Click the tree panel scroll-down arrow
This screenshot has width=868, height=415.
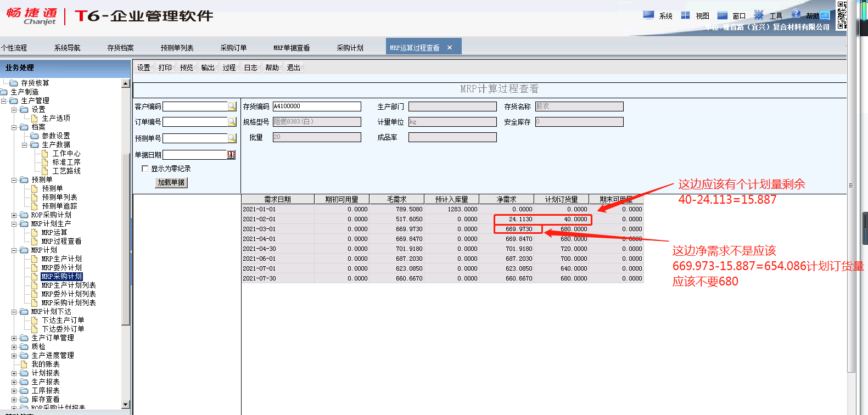coord(126,405)
